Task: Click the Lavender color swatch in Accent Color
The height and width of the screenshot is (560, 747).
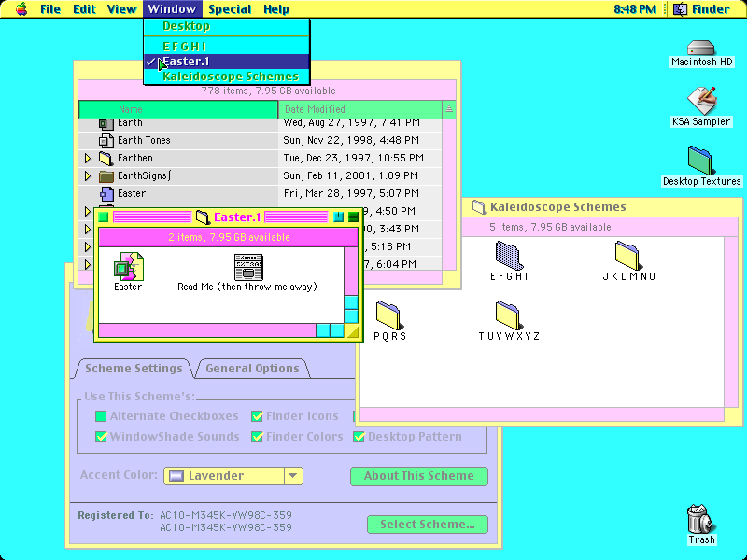Action: 176,476
